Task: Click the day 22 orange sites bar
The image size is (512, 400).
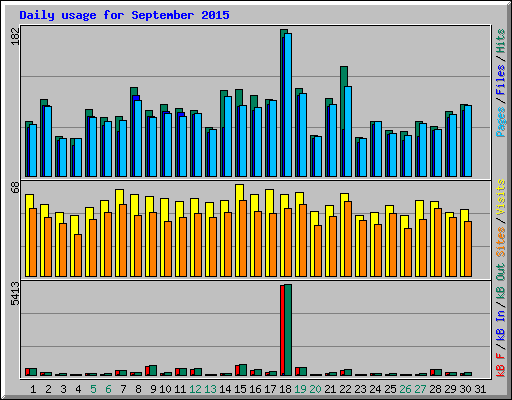Action: pyautogui.click(x=348, y=239)
